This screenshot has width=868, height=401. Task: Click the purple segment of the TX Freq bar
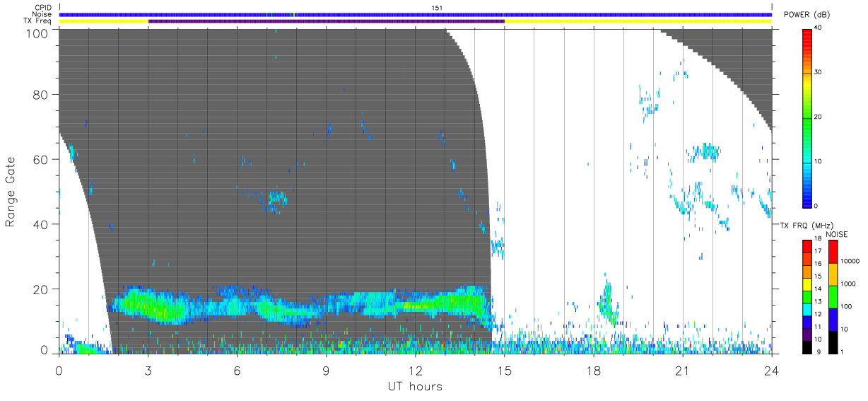326,21
